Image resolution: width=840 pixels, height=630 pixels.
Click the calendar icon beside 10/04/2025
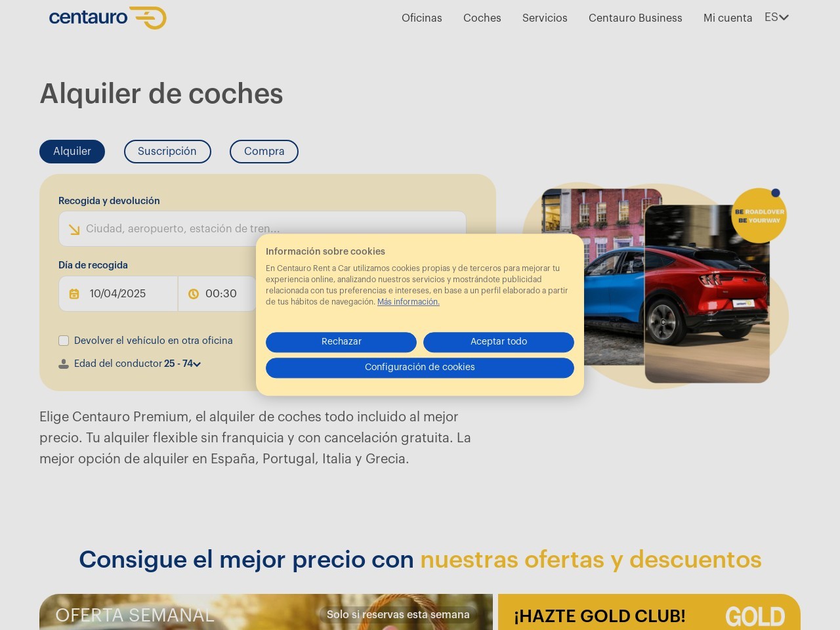(x=74, y=294)
